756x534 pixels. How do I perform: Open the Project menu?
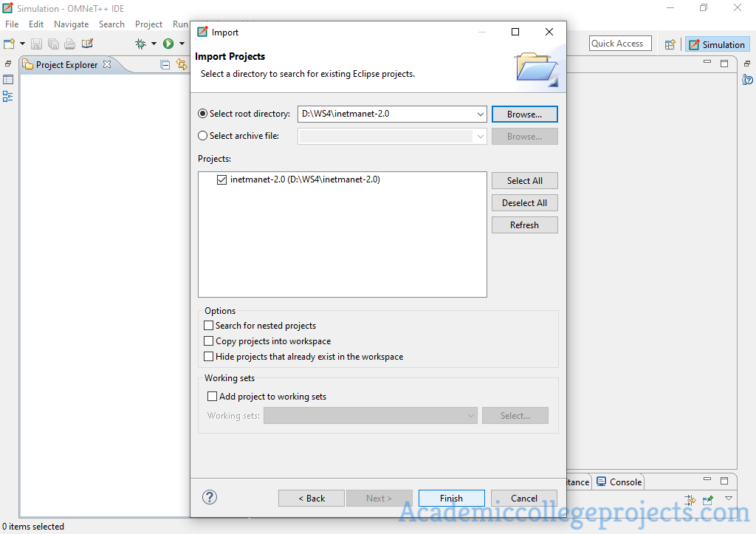(x=148, y=24)
